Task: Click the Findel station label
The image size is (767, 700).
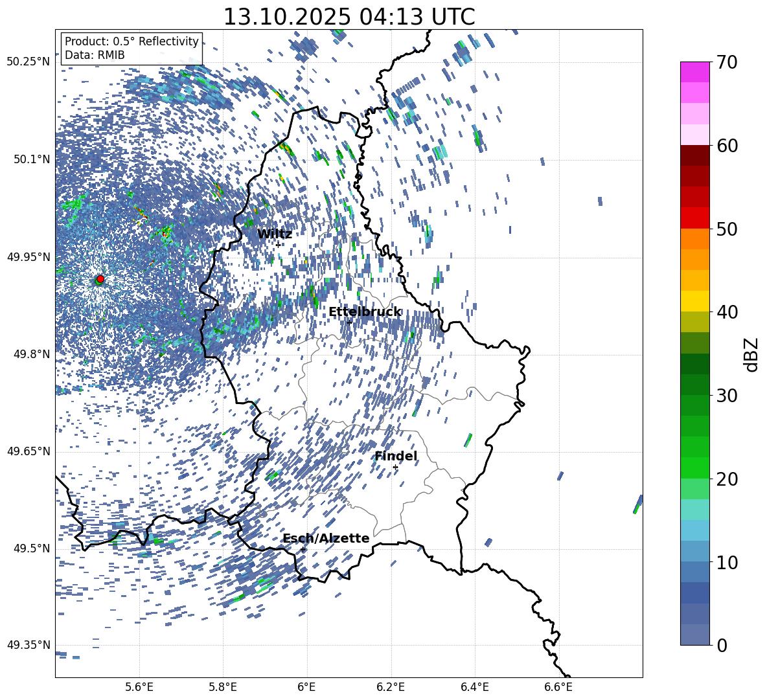Action: click(396, 456)
